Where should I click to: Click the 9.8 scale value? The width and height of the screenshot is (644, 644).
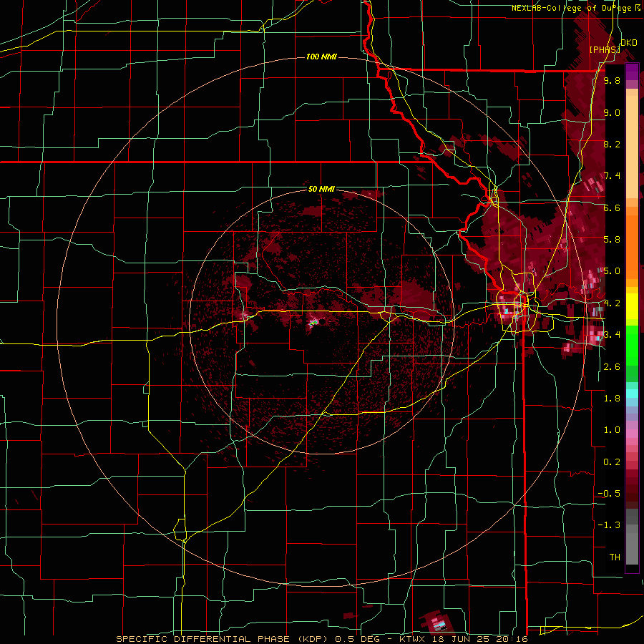(x=612, y=81)
